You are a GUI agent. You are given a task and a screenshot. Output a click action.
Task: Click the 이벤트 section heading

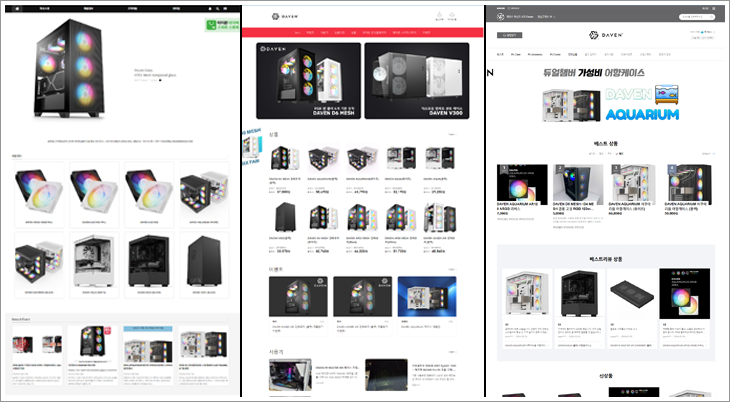(276, 269)
